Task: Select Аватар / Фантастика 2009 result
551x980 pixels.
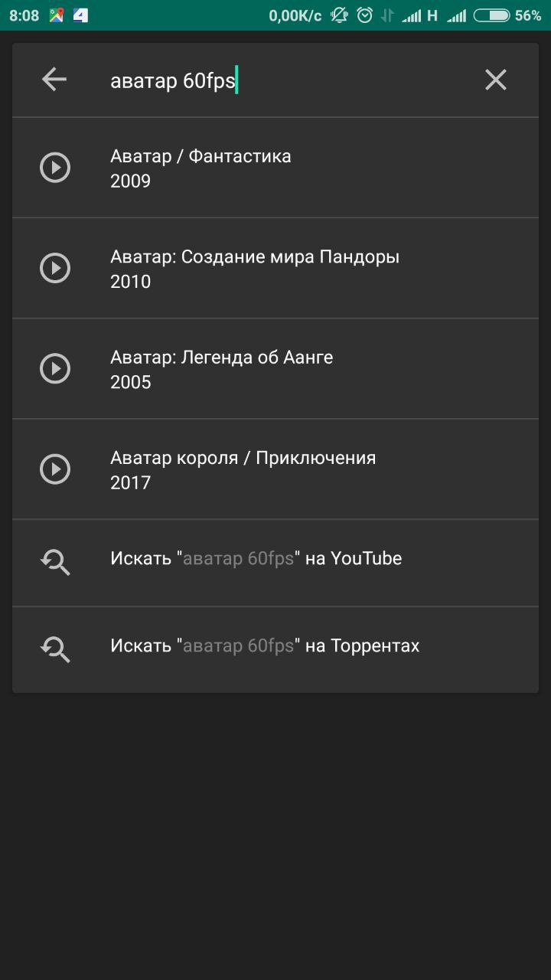Action: [275, 168]
